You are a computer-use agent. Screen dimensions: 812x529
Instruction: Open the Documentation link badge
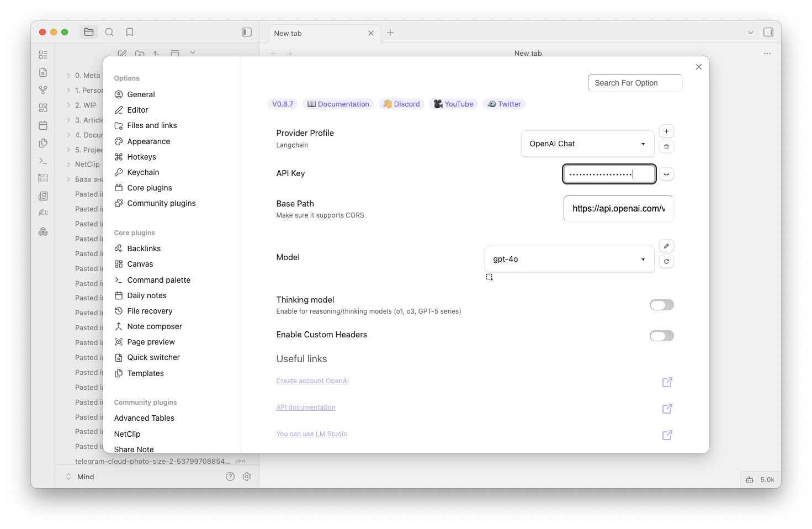[x=338, y=104]
